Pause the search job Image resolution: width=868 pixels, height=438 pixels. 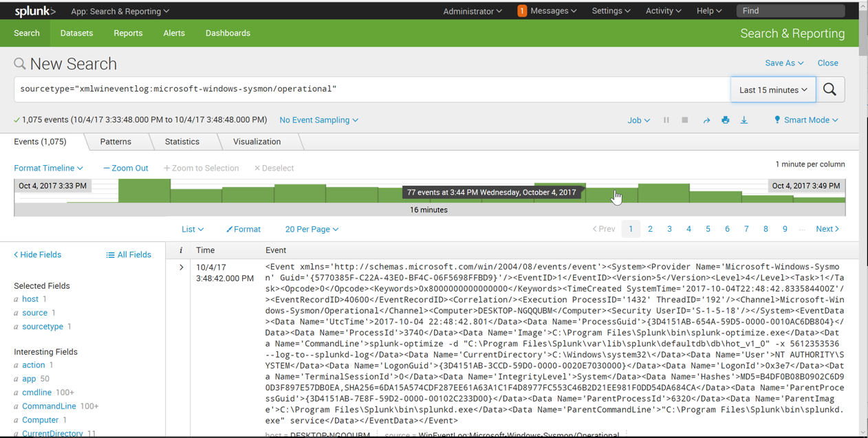[x=666, y=120]
